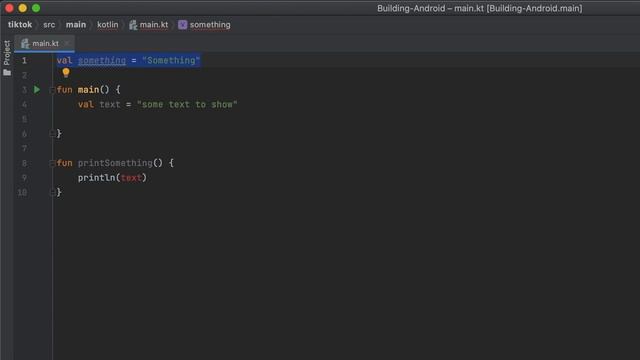Click the main function name

88,90
